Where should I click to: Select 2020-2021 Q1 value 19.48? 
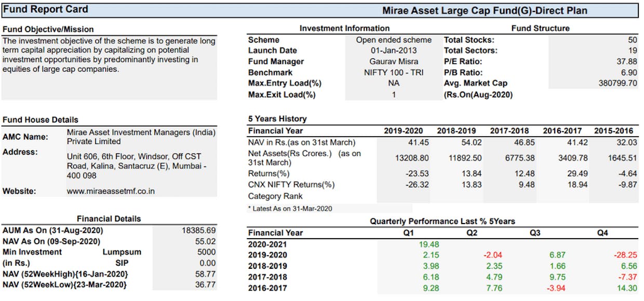tap(430, 244)
